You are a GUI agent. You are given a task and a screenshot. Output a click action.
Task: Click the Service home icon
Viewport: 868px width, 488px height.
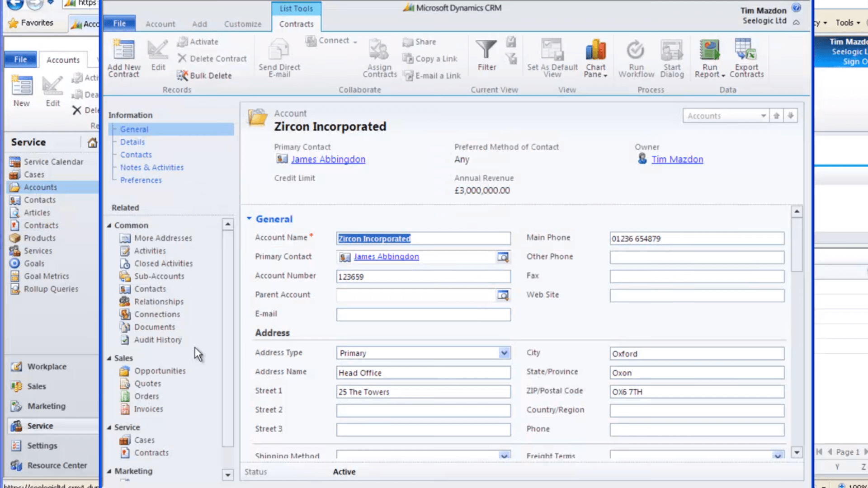[92, 143]
